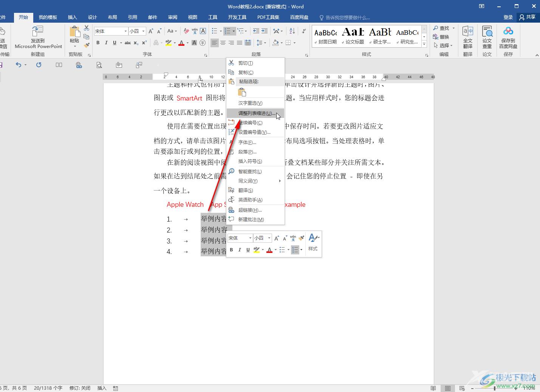
Task: Toggle Align Left in paragraph group
Action: click(215, 43)
